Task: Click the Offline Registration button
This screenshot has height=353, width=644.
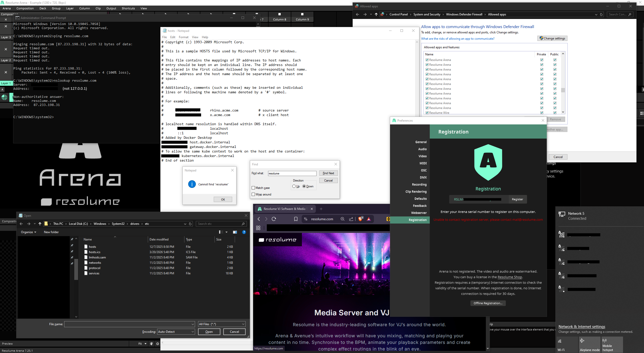Action: point(488,303)
